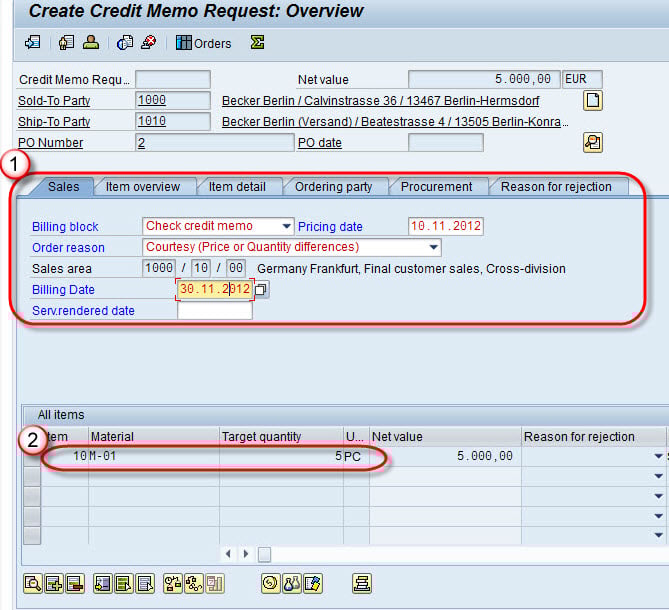Viewport: 669px width, 610px height.
Task: Click the Orders toolbar button
Action: 203,43
